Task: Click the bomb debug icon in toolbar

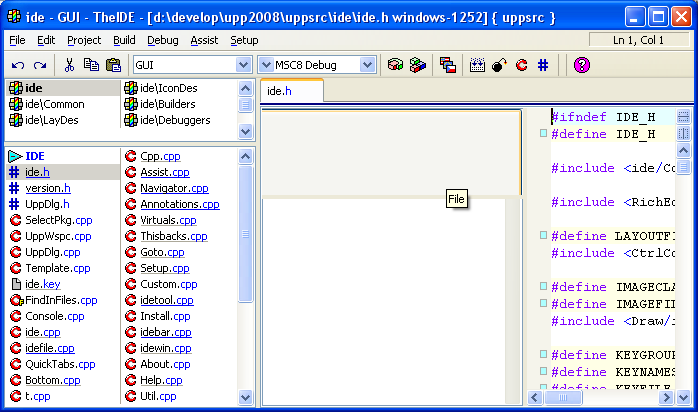Action: (x=499, y=65)
